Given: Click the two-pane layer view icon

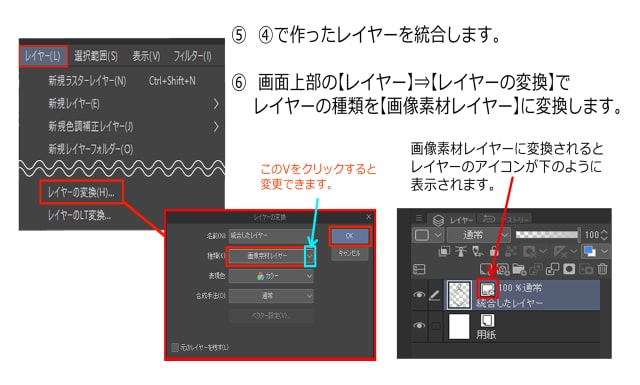Looking at the screenshot, I should (419, 269).
